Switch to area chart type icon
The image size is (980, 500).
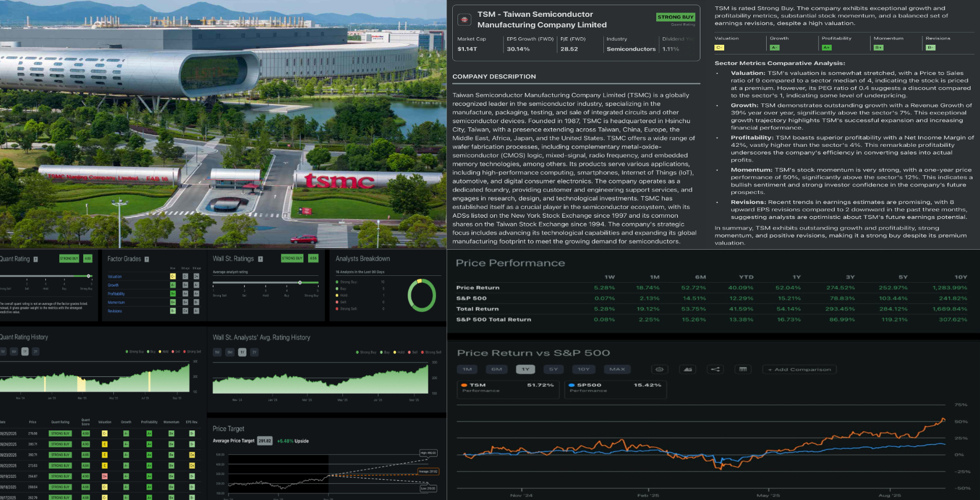click(x=688, y=369)
